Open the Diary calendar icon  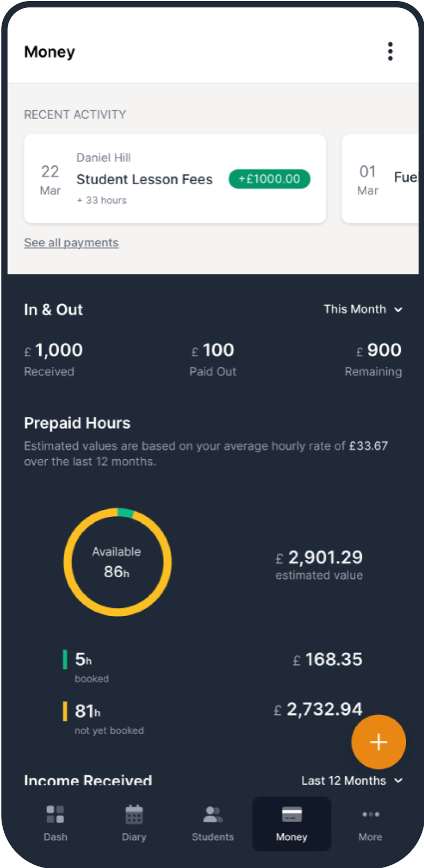(134, 815)
